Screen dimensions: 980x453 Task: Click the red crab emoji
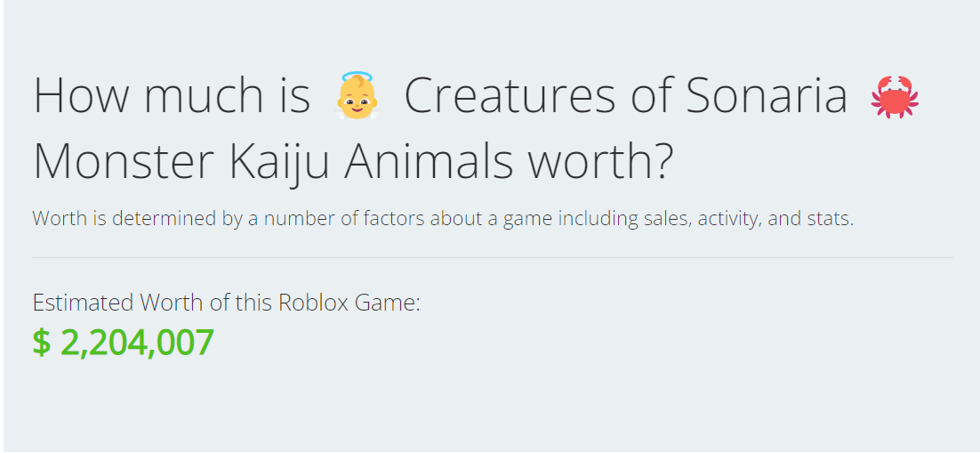coord(895,97)
